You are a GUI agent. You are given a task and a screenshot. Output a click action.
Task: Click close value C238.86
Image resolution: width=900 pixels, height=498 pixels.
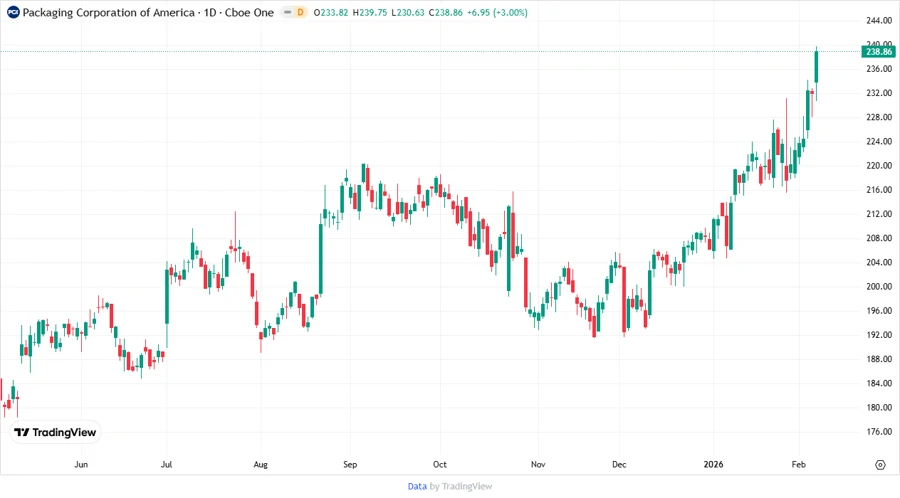(445, 13)
